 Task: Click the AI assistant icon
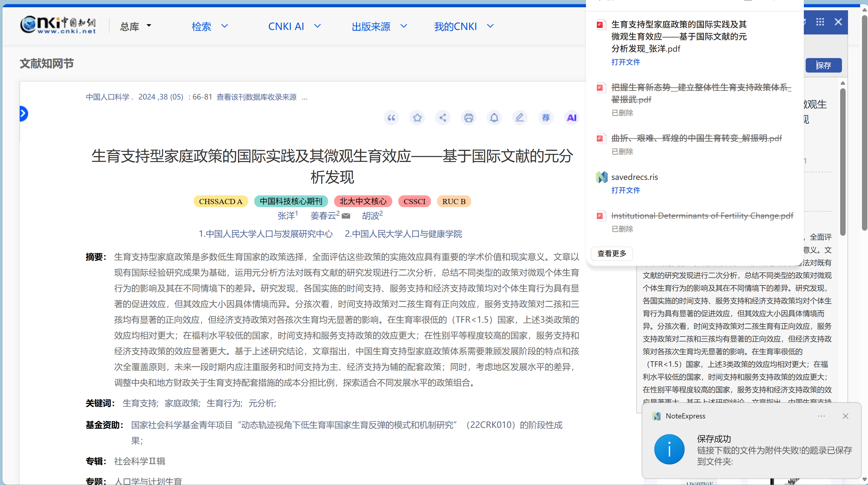pyautogui.click(x=572, y=118)
